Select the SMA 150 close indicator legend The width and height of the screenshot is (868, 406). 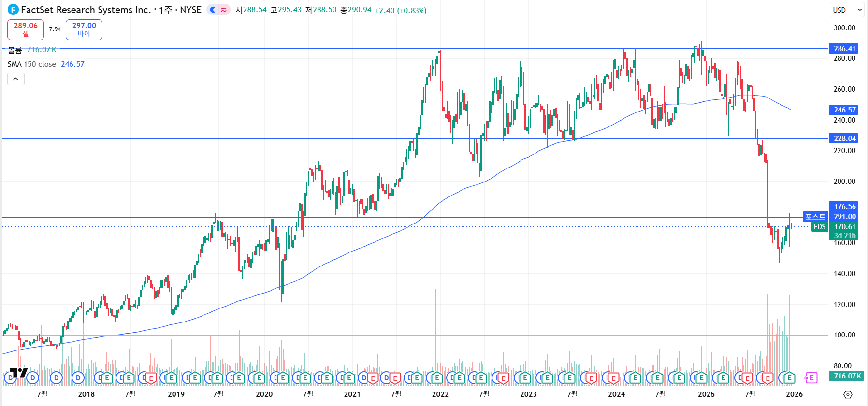32,64
